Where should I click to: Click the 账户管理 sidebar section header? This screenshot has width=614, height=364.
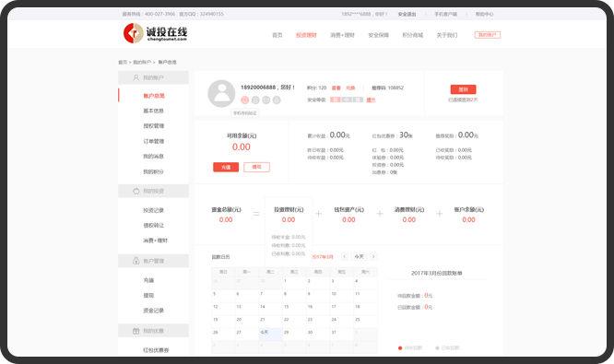coord(153,261)
